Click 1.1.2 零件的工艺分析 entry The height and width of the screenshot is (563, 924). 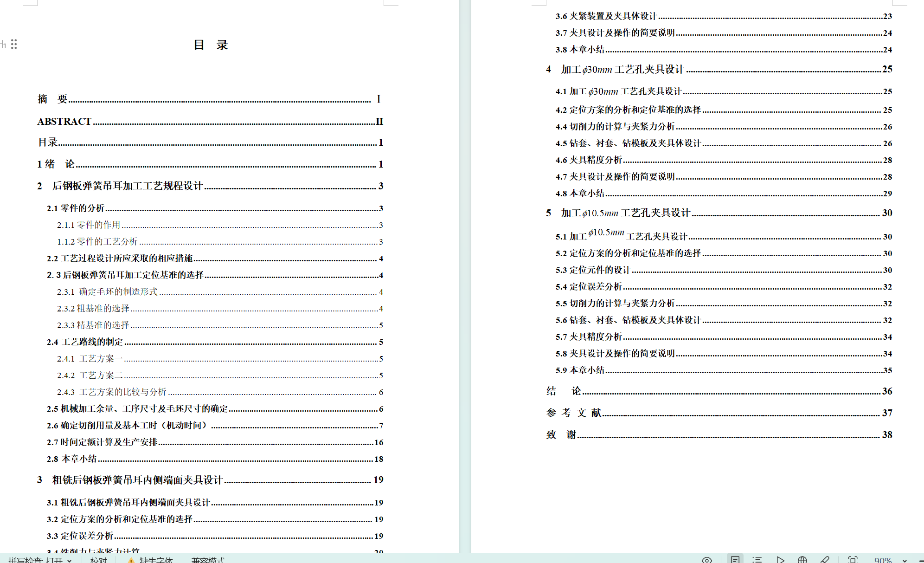[x=220, y=241]
